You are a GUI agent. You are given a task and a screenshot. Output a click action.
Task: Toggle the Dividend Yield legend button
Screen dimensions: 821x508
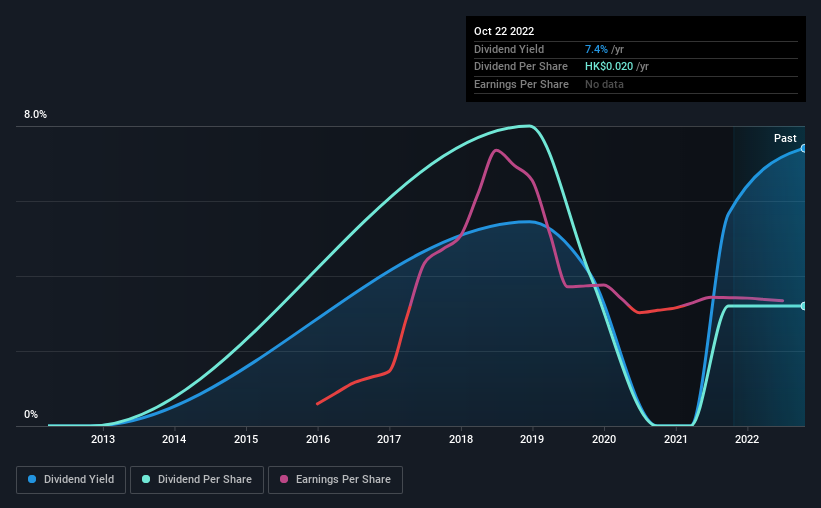71,480
